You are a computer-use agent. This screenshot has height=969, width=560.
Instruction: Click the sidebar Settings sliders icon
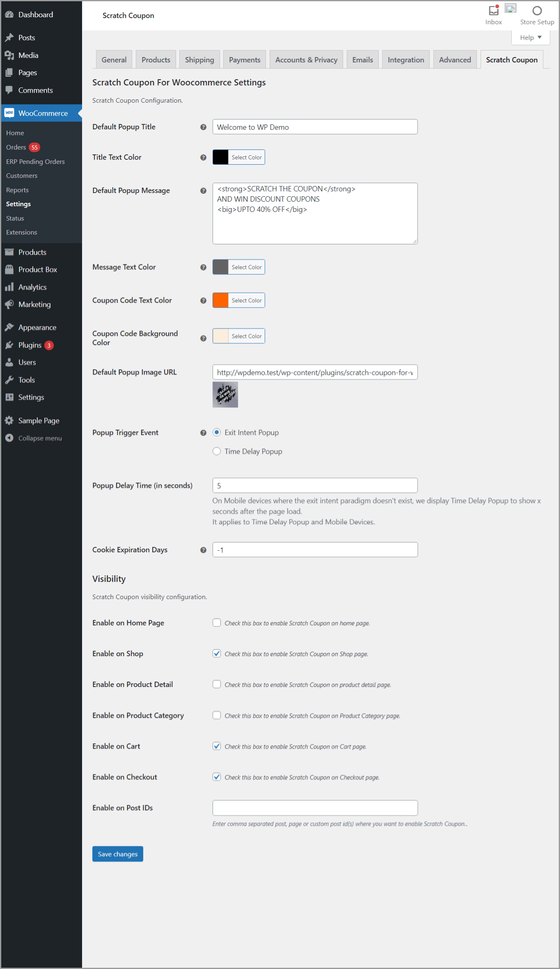[x=9, y=397]
